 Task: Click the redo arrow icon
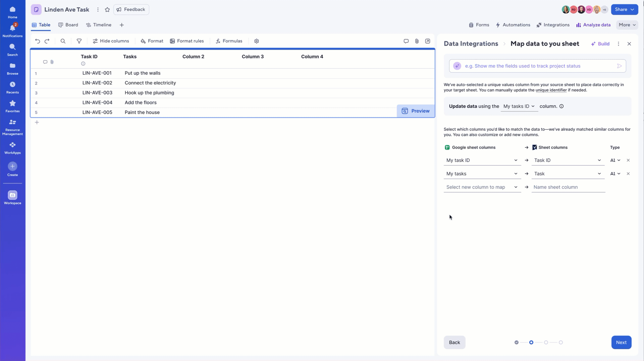tap(47, 41)
